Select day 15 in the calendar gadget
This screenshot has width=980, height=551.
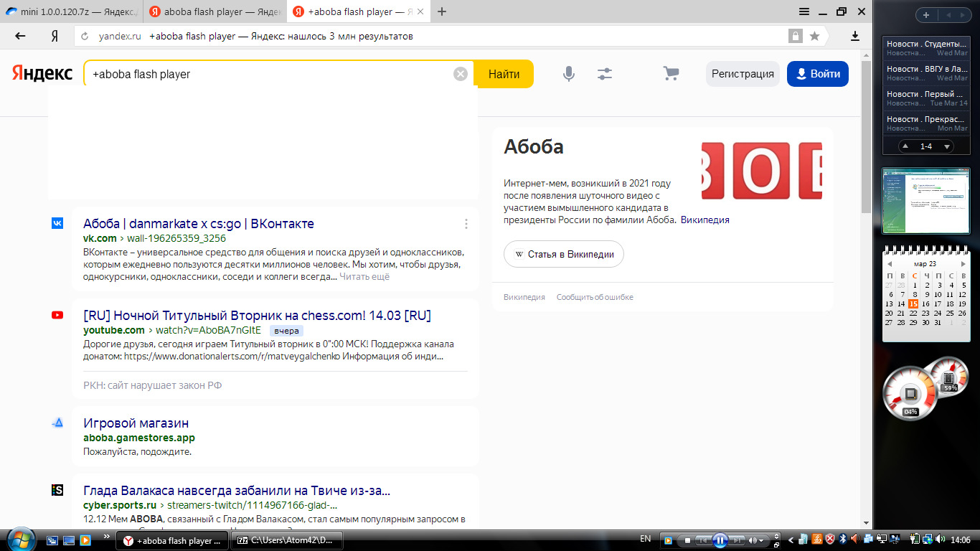(x=914, y=303)
